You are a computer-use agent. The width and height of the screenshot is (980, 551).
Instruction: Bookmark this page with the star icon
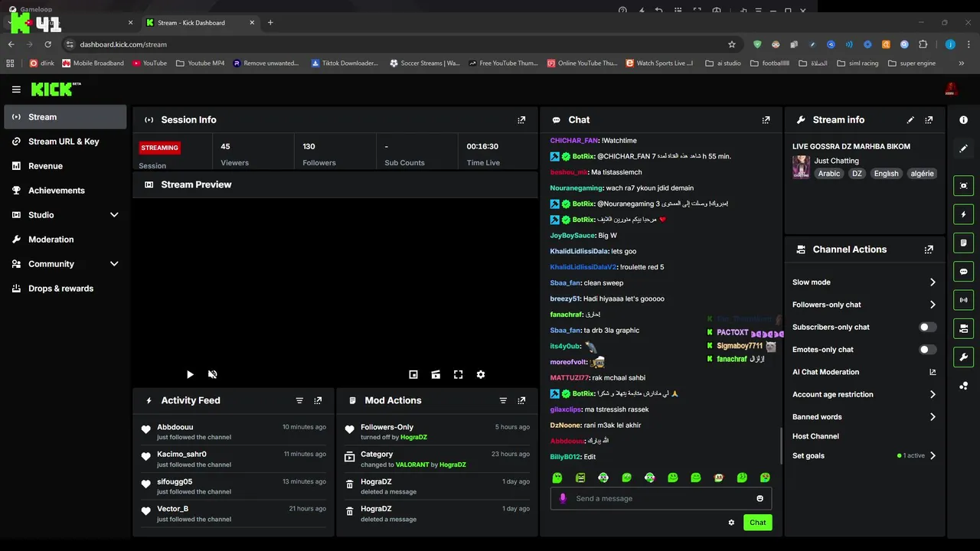pyautogui.click(x=732, y=44)
